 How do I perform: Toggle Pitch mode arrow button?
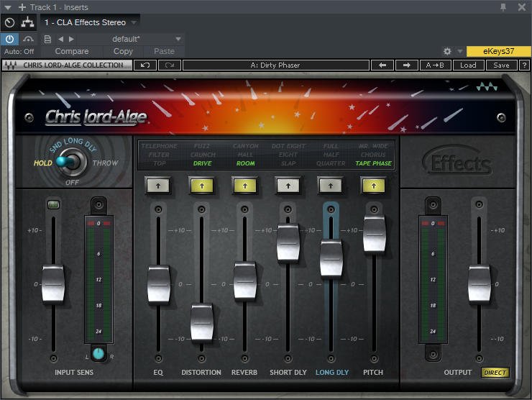[374, 186]
